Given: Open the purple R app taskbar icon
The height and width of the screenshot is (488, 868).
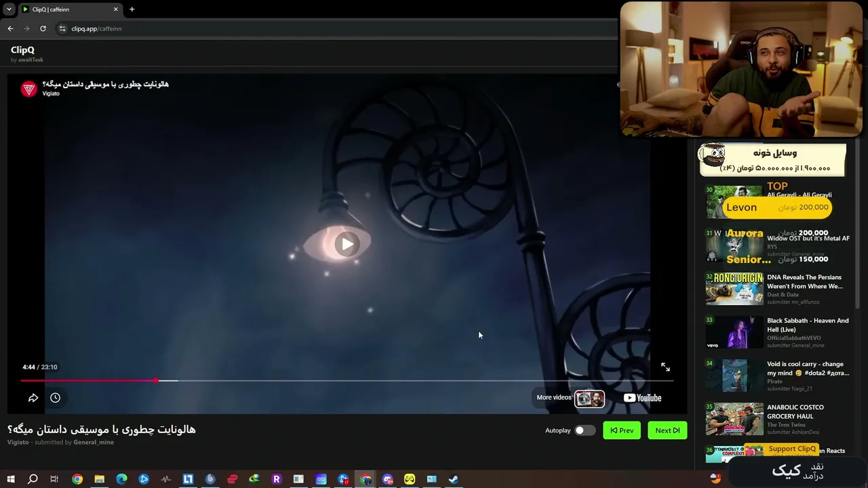Looking at the screenshot, I should pyautogui.click(x=276, y=479).
